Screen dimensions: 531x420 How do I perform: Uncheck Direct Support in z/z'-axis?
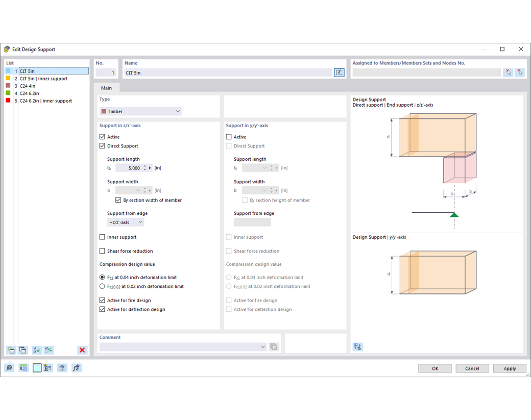102,146
